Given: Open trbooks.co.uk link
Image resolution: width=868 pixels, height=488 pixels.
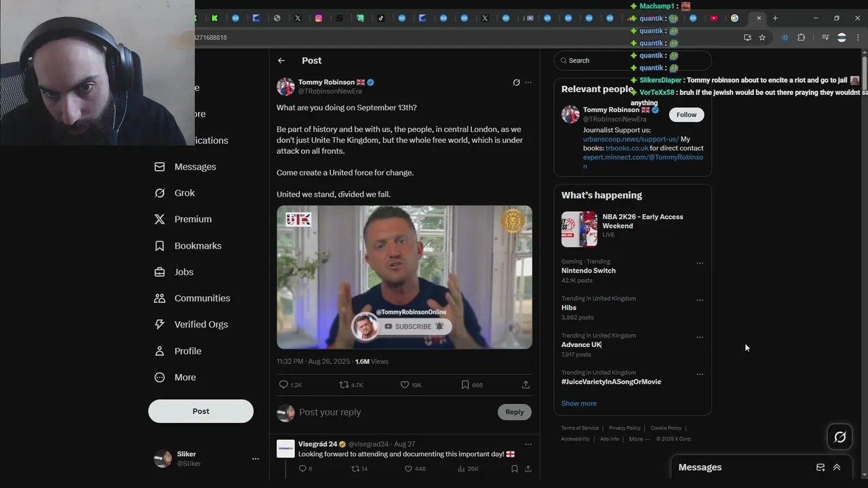Looking at the screenshot, I should coord(627,148).
